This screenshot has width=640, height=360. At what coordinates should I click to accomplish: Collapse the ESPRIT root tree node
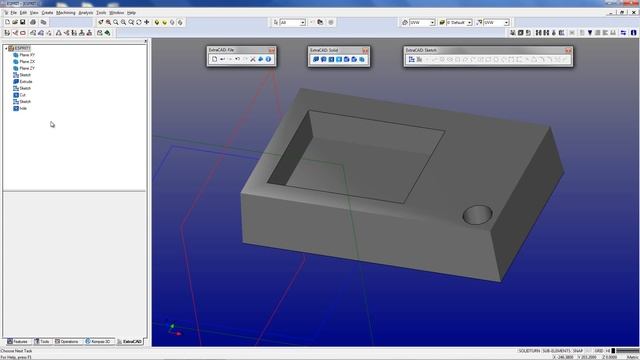[6, 48]
